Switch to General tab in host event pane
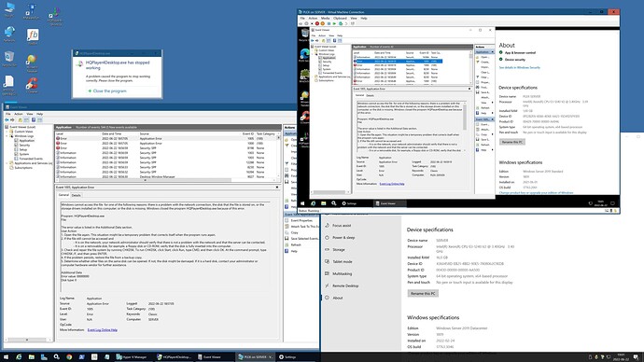 click(63, 195)
